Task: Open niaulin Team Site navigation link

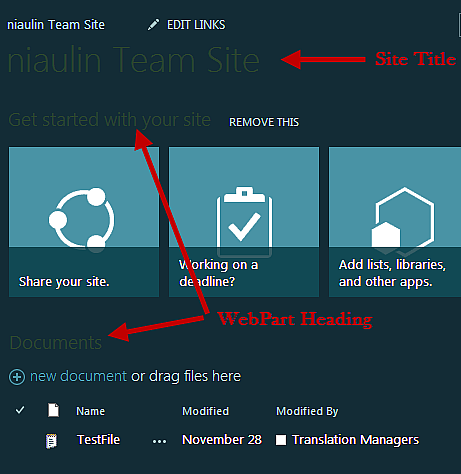Action: click(56, 25)
